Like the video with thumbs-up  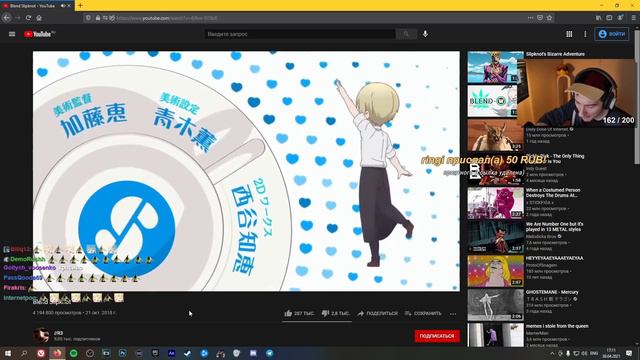tap(299, 313)
